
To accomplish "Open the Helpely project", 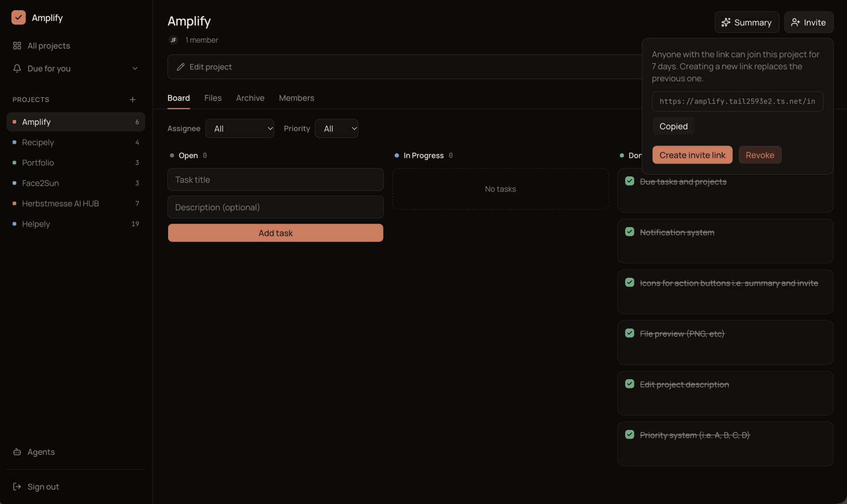I will pyautogui.click(x=76, y=224).
